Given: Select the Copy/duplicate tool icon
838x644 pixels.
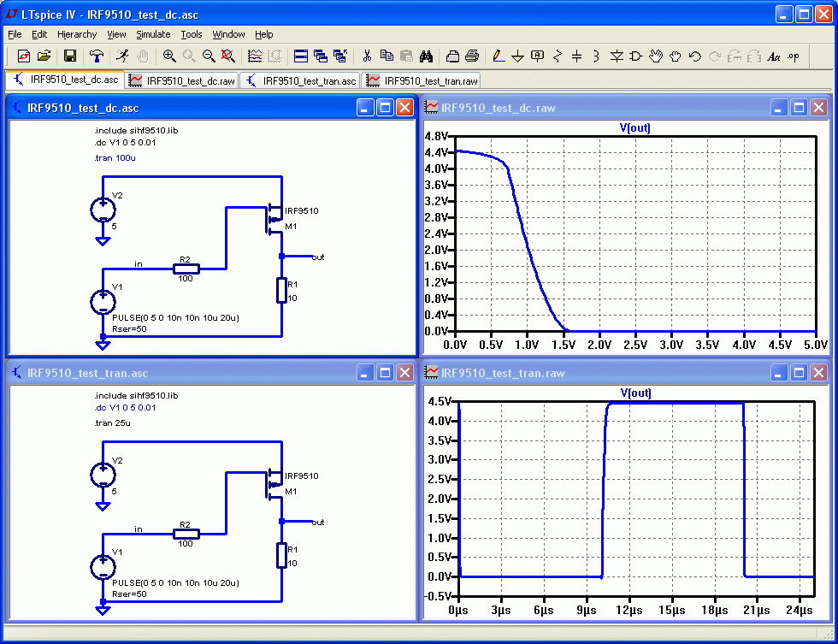Looking at the screenshot, I should 387,56.
